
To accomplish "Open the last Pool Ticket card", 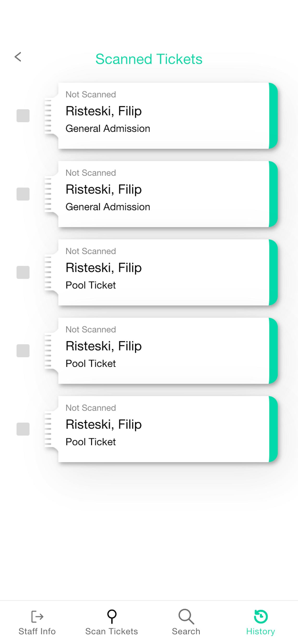I will (x=161, y=429).
